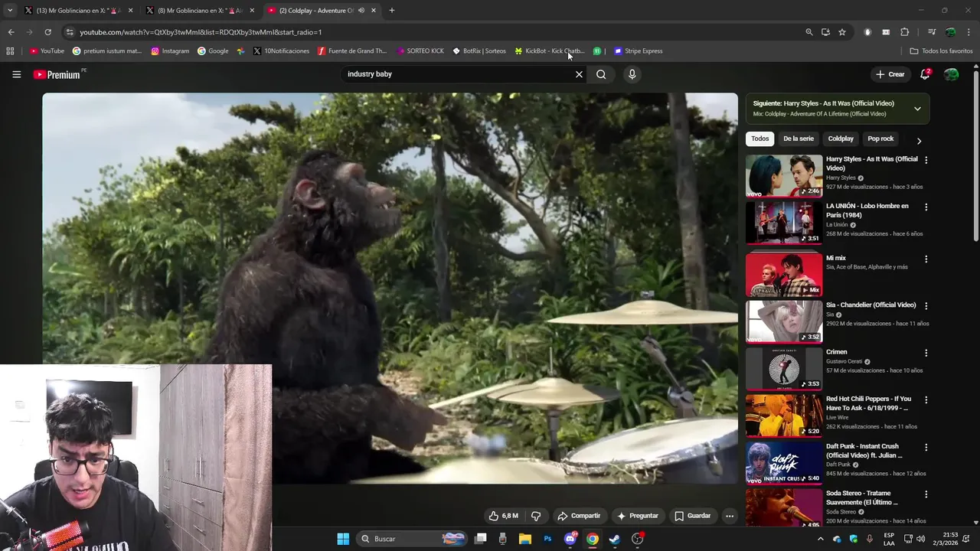Go to YouTube Premium home logo
Viewport: 980px width, 551px height.
click(x=57, y=74)
